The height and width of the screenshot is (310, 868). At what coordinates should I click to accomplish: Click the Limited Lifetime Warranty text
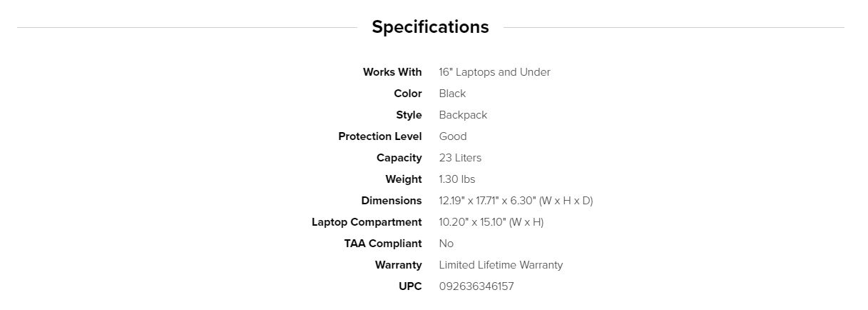click(x=501, y=265)
